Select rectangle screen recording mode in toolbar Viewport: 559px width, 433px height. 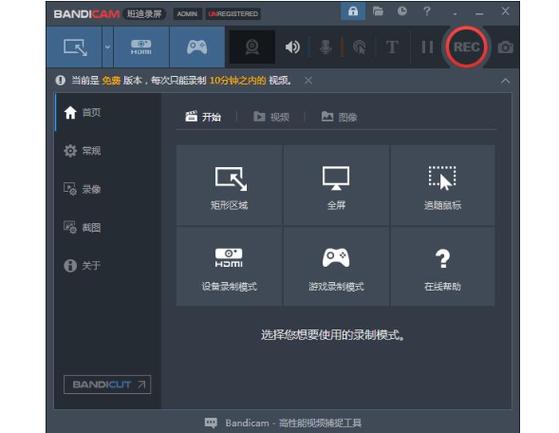coord(75,47)
